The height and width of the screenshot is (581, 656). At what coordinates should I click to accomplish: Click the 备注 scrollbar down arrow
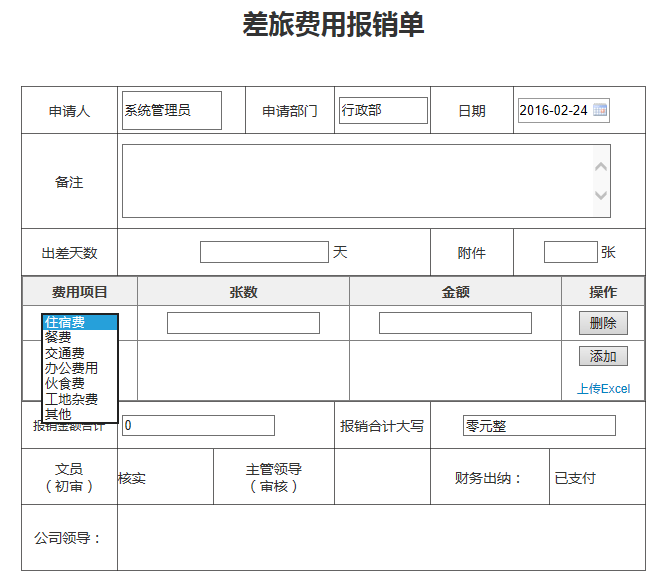coord(601,195)
